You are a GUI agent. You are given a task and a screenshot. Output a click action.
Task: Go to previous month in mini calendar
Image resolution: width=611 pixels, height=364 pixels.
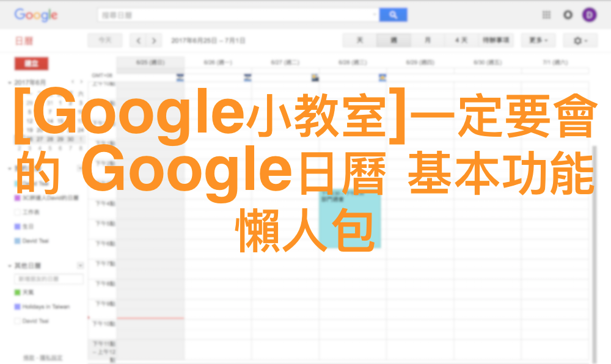point(73,82)
